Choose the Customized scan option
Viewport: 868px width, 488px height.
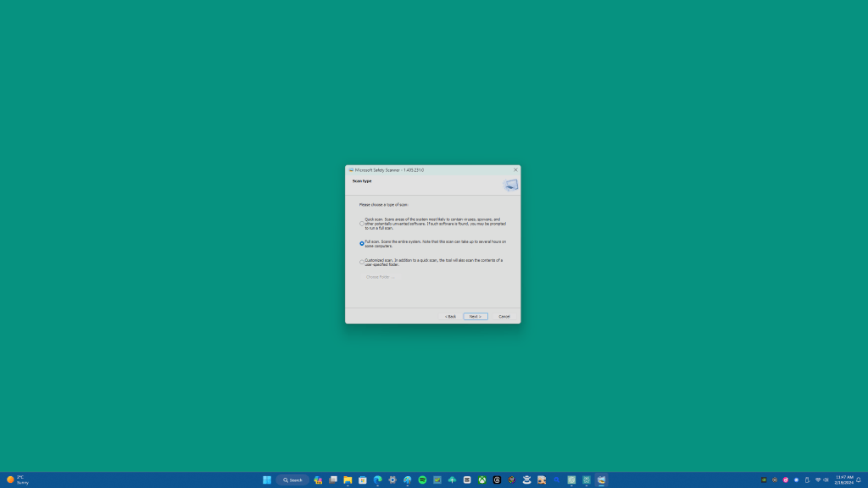point(361,262)
